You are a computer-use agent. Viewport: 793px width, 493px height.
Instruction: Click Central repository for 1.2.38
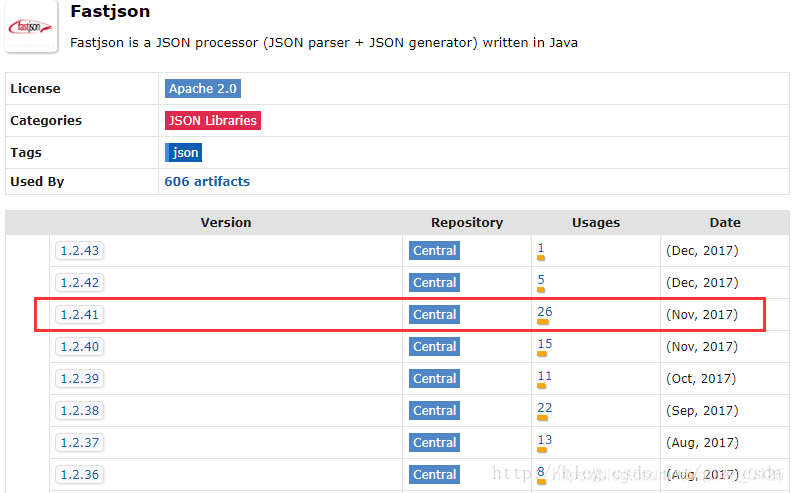[x=434, y=410]
